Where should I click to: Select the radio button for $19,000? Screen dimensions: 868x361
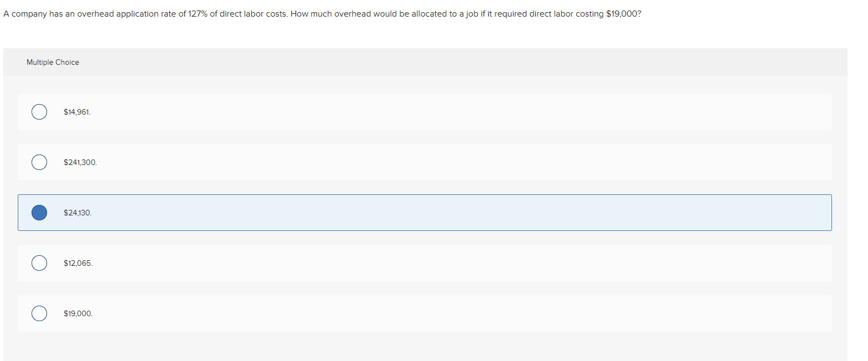(x=39, y=313)
